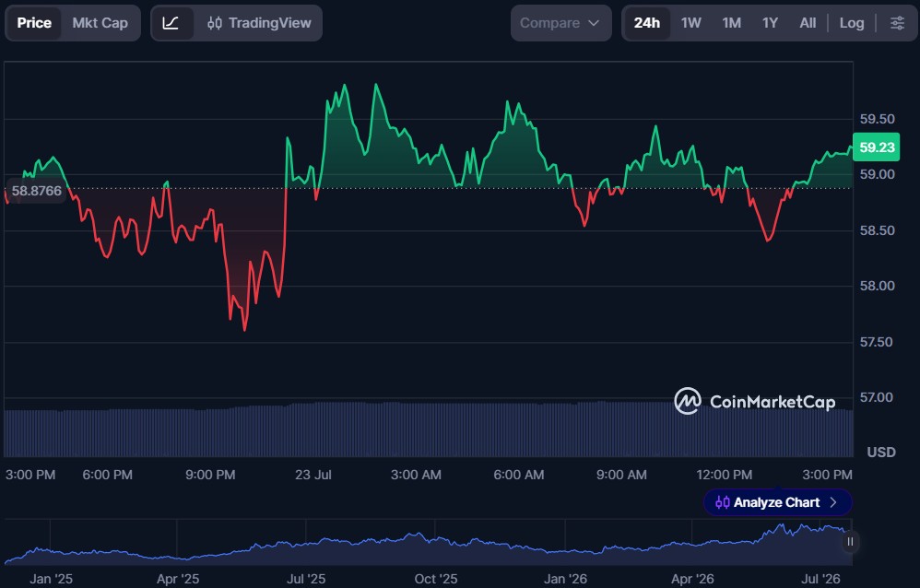Click the 58.00 axis label

tap(878, 286)
